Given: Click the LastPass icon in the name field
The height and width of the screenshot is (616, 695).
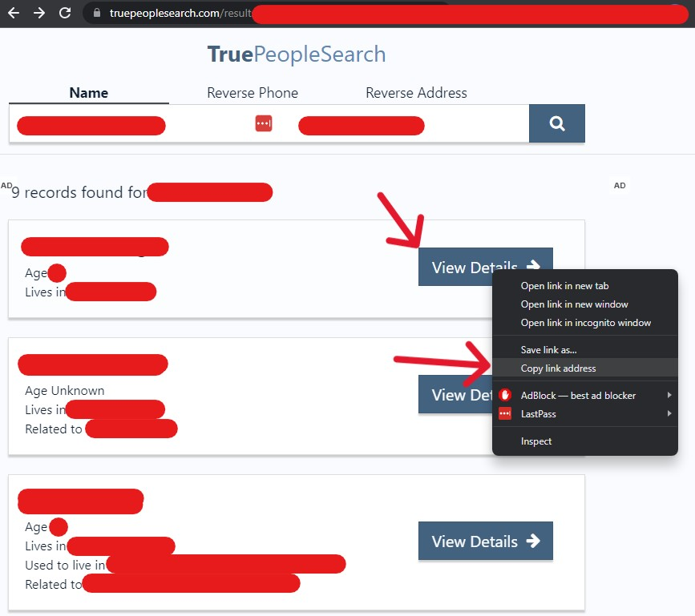Looking at the screenshot, I should click(263, 123).
